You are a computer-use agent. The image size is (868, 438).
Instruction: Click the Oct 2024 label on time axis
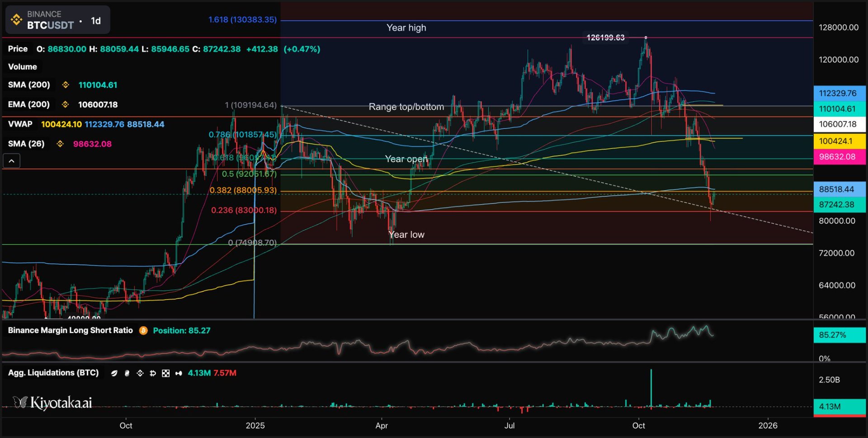point(126,426)
